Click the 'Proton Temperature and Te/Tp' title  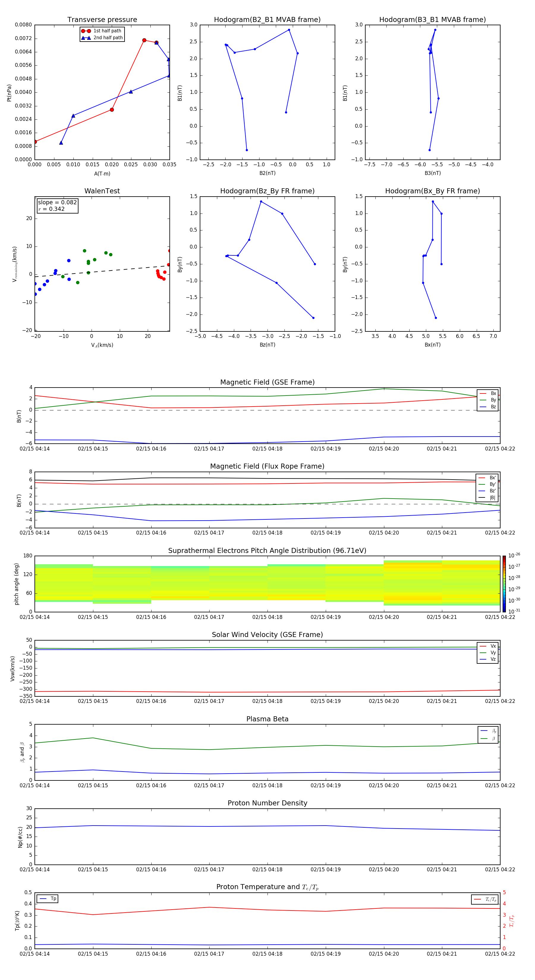[267, 887]
